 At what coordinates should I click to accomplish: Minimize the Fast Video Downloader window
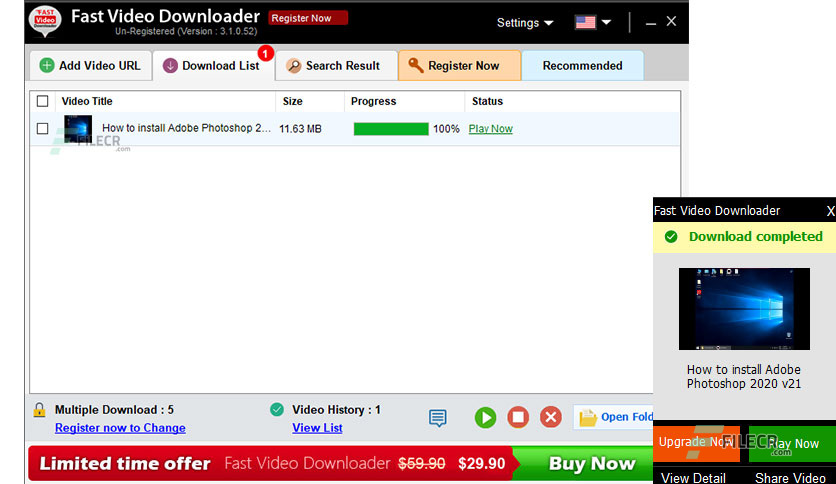coord(650,23)
